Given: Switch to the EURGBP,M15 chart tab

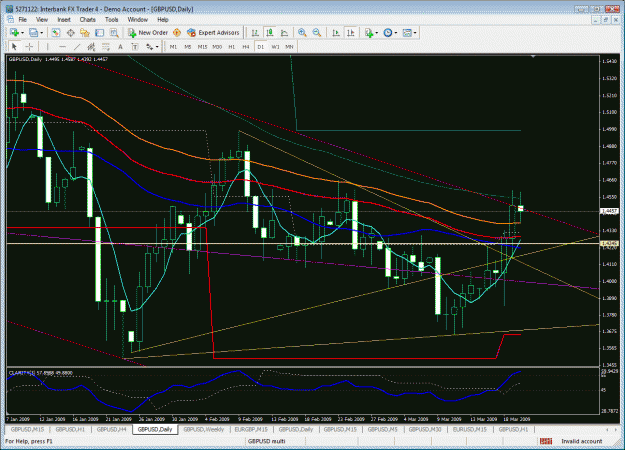Looking at the screenshot, I should (x=251, y=430).
